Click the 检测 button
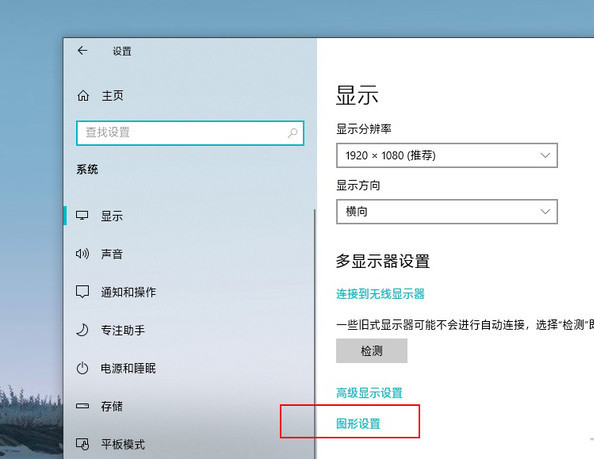Viewport: 594px width, 459px height. click(372, 351)
